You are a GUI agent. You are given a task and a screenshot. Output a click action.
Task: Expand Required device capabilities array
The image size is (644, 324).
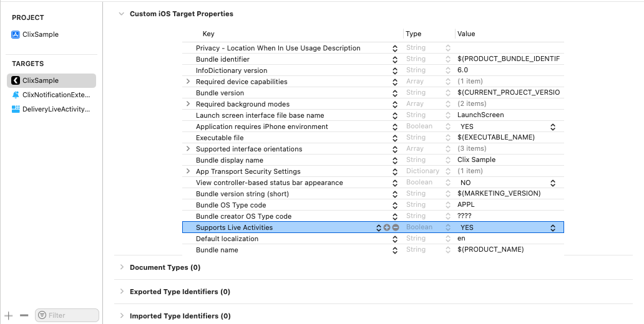(x=188, y=81)
